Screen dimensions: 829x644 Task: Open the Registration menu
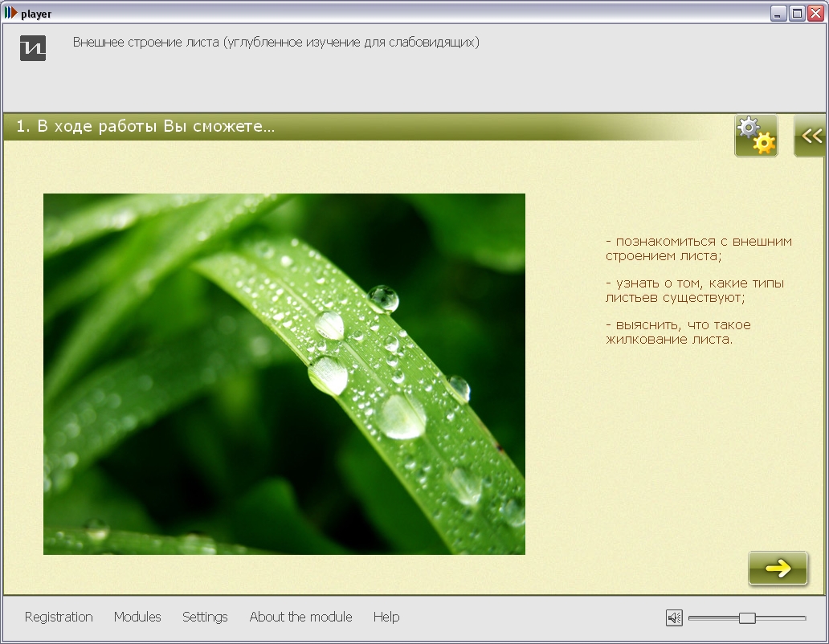(59, 617)
